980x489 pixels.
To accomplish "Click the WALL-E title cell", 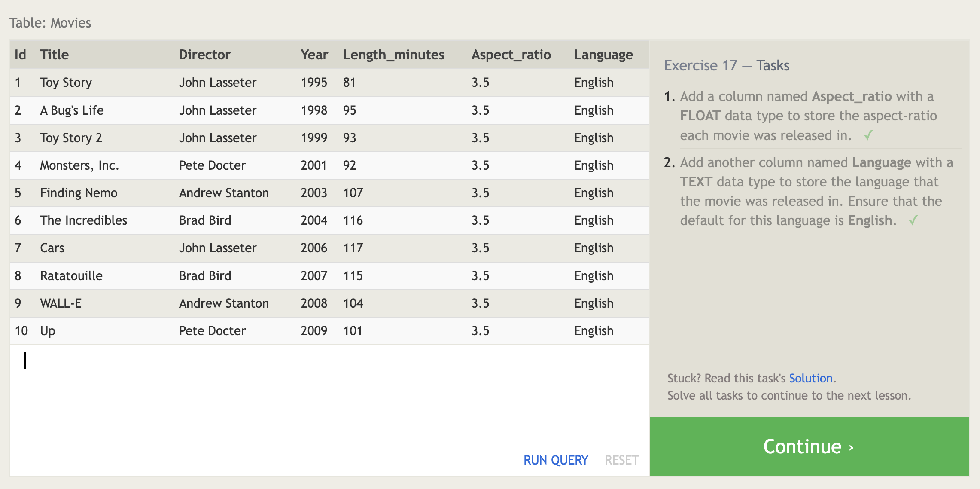I will pyautogui.click(x=61, y=303).
